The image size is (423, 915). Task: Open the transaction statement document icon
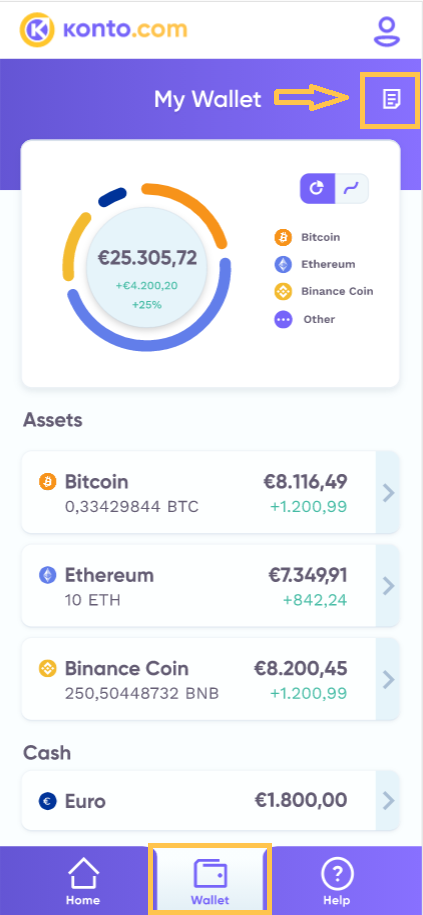pyautogui.click(x=391, y=99)
